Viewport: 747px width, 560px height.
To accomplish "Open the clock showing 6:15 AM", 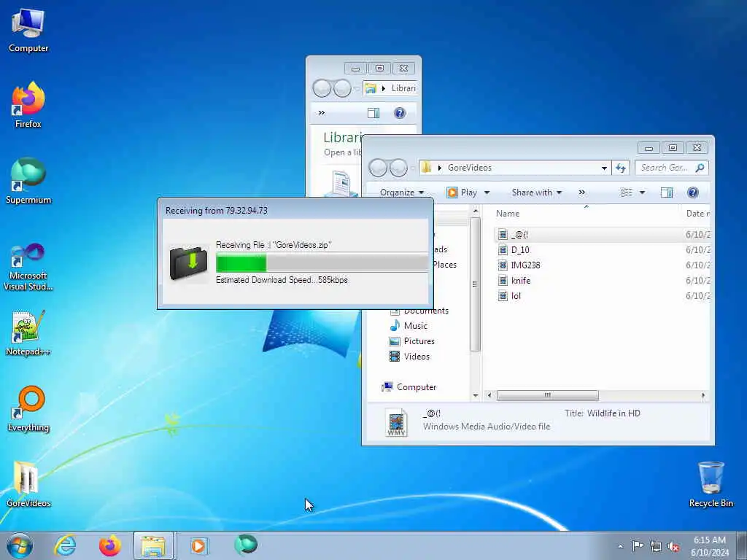I will tap(710, 545).
